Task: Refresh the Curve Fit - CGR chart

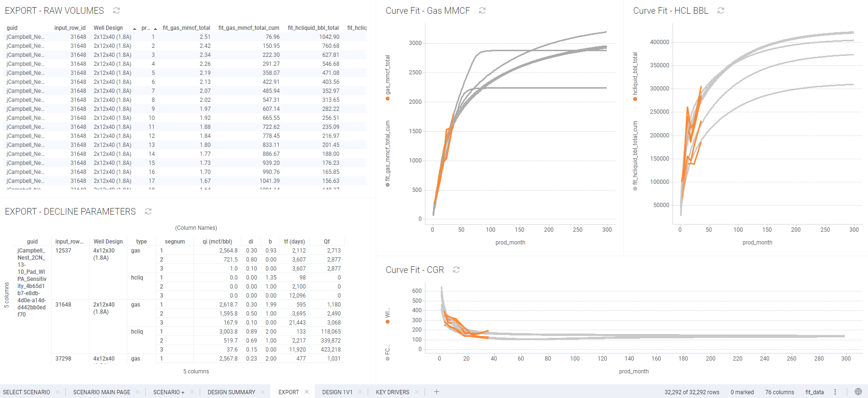Action: (x=456, y=270)
